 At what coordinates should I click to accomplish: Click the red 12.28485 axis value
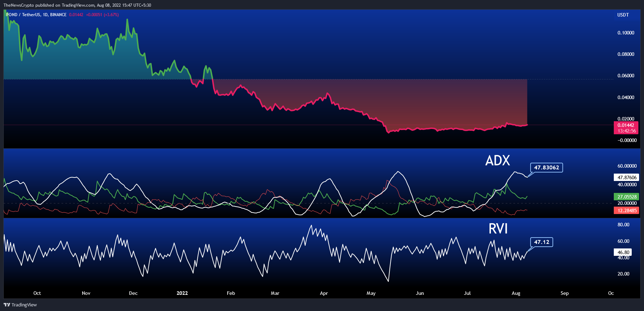(x=627, y=210)
